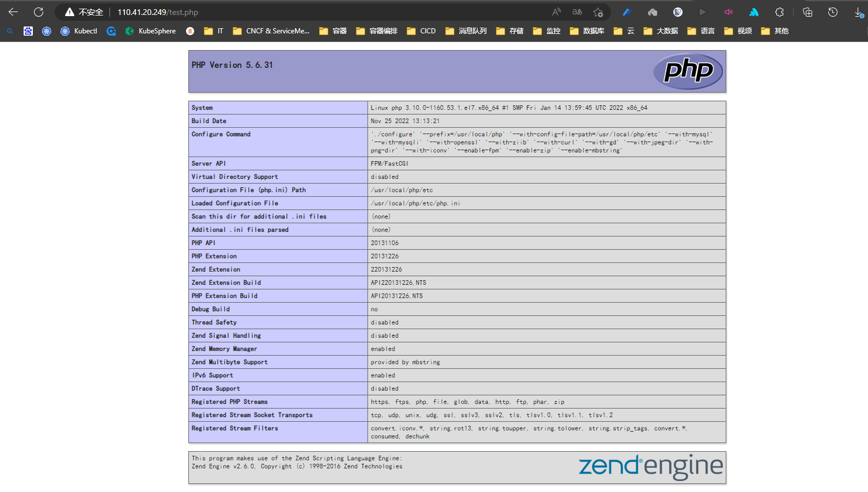Open the 大数据 bookmark folder

click(661, 31)
